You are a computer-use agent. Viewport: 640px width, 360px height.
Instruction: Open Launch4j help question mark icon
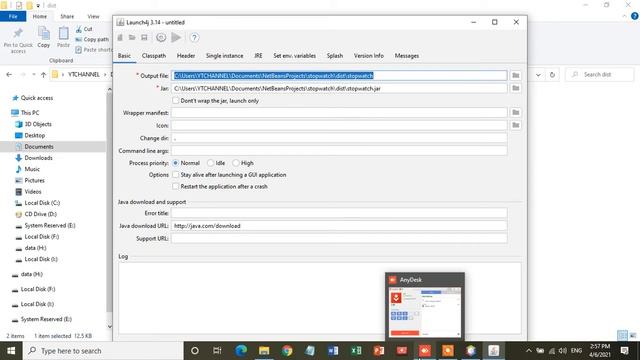click(x=194, y=38)
